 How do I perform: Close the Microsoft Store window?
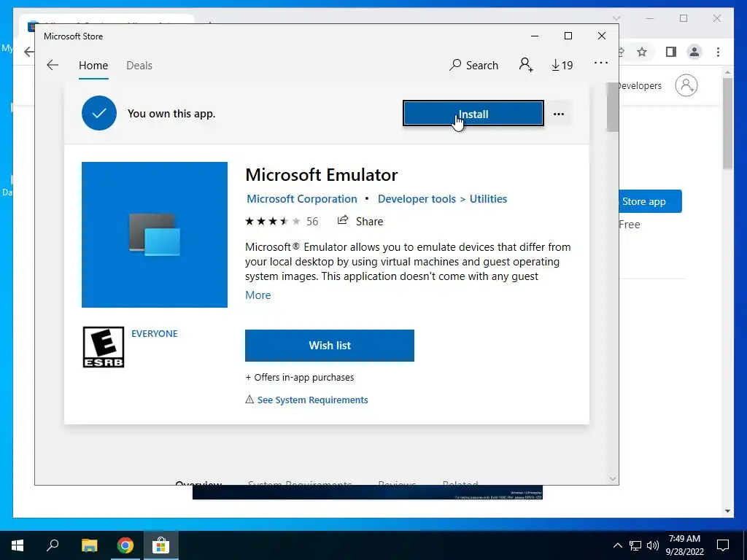(x=602, y=36)
